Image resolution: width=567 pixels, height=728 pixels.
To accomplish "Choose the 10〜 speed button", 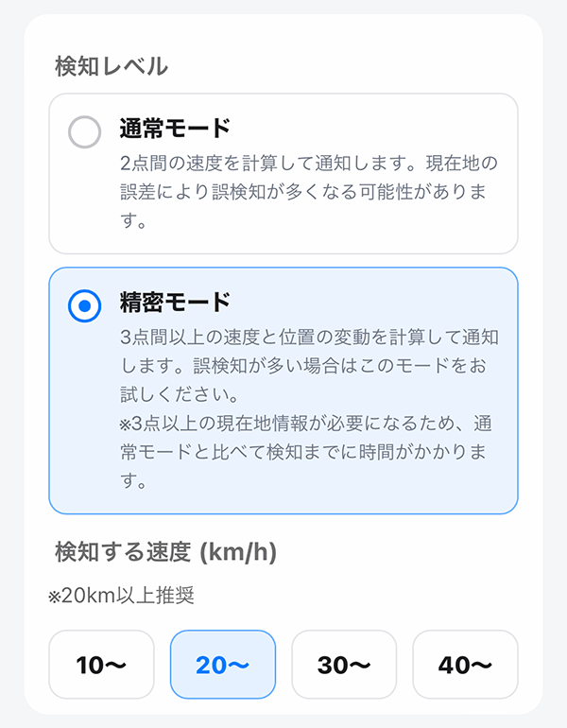I will pyautogui.click(x=101, y=665).
